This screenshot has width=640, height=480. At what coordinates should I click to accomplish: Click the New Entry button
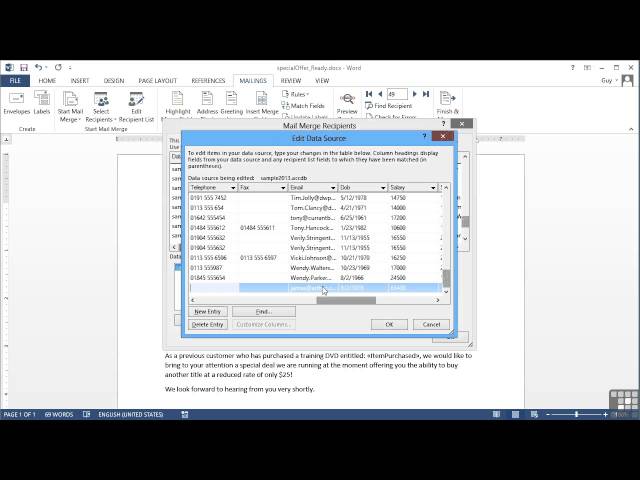click(208, 311)
